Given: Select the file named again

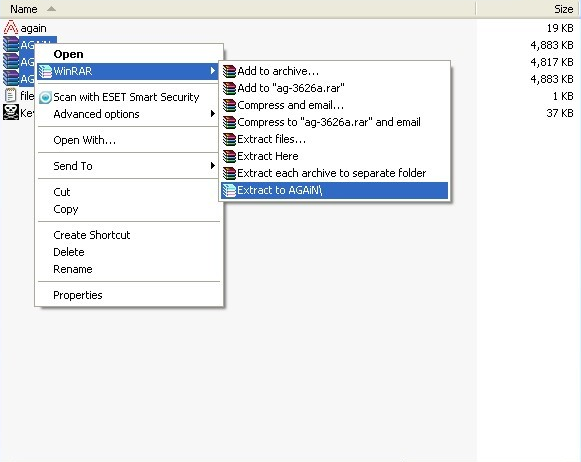Looking at the screenshot, I should click(x=33, y=28).
